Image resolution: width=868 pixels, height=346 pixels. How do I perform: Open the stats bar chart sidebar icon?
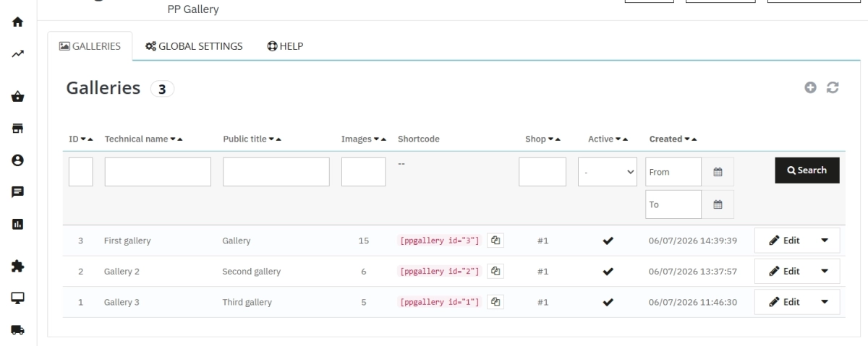coord(17,223)
